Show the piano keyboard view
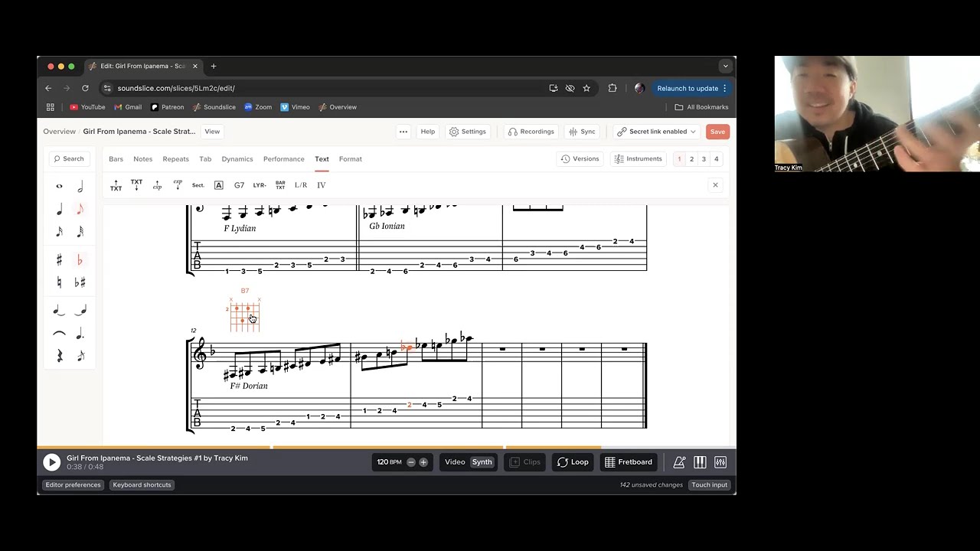 pyautogui.click(x=700, y=462)
